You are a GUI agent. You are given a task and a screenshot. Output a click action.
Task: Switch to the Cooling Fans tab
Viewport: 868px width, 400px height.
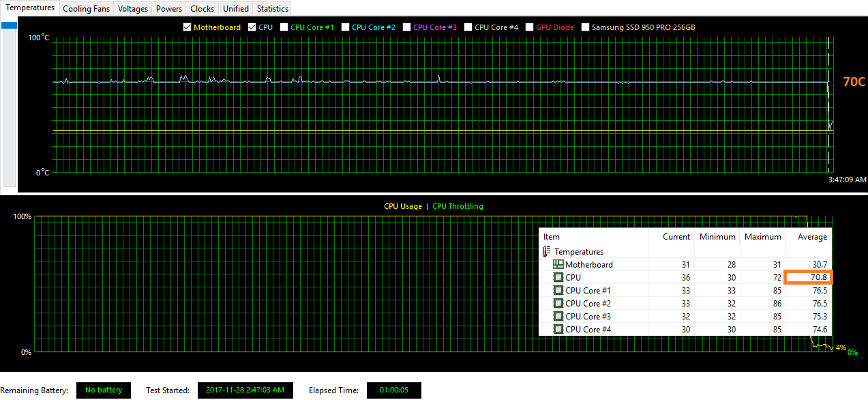pos(86,9)
